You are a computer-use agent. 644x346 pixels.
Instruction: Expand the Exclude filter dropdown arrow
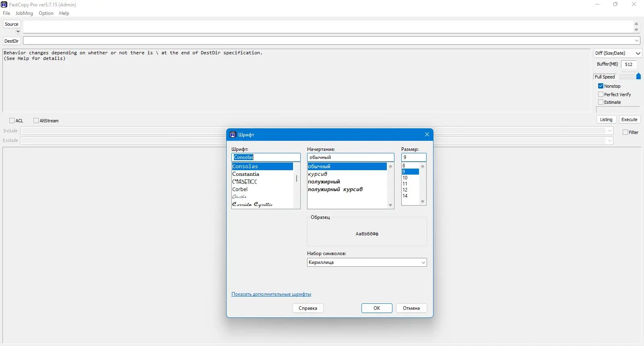[x=610, y=140]
